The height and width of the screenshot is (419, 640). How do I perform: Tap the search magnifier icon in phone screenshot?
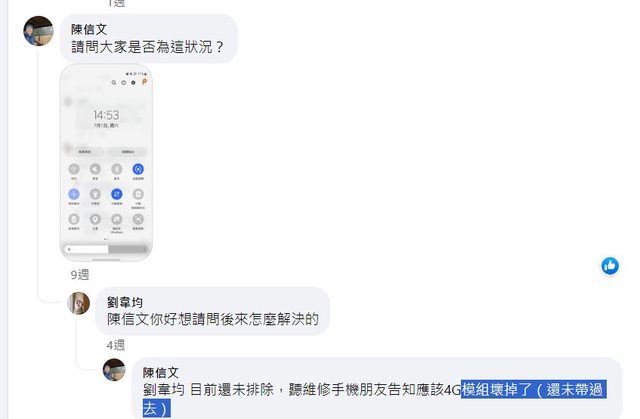pyautogui.click(x=114, y=82)
